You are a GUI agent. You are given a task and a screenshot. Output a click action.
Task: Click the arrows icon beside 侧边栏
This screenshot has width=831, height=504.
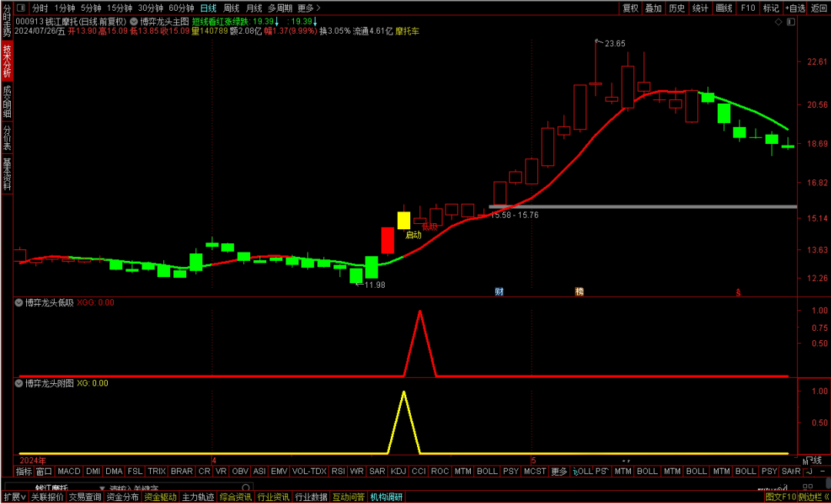pyautogui.click(x=826, y=498)
